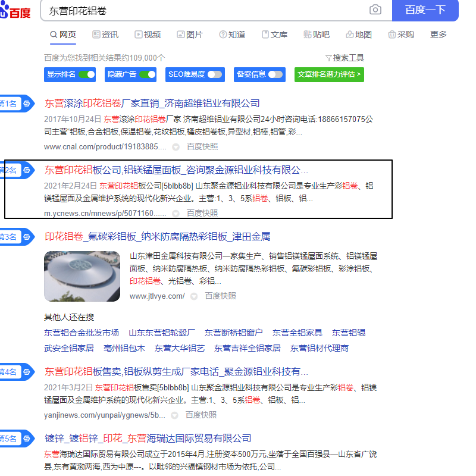This screenshot has width=476, height=476.
Task: Click the rank 1 badge icon
Action: tap(27, 104)
